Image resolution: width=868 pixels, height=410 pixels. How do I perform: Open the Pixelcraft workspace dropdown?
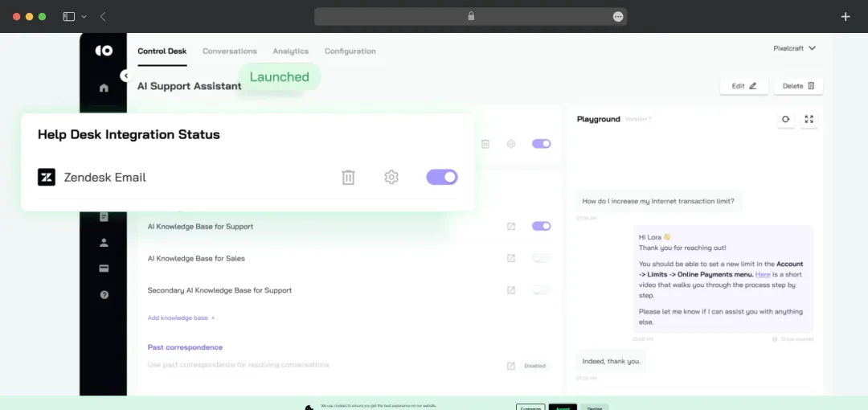click(x=794, y=48)
